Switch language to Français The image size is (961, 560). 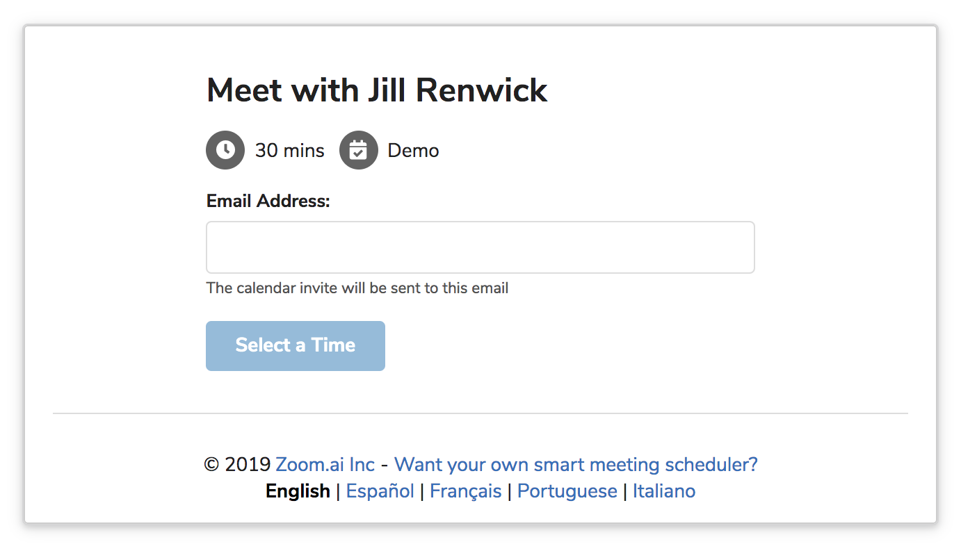pyautogui.click(x=466, y=491)
